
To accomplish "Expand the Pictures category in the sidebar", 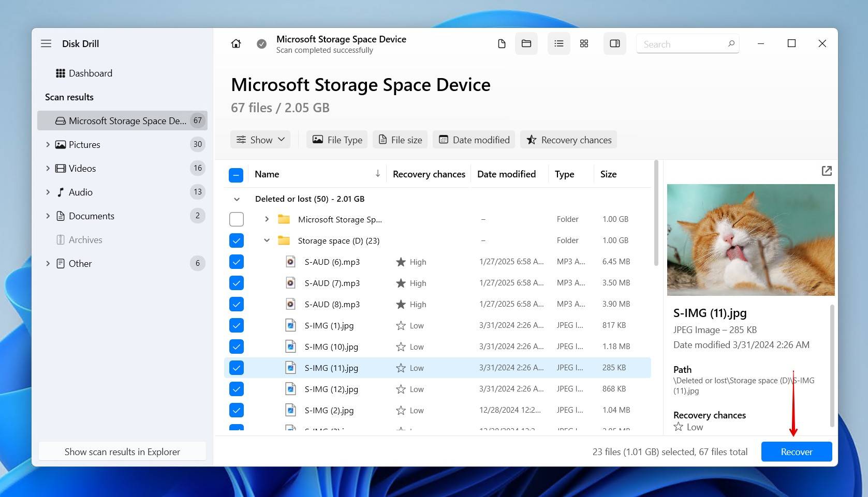I will coord(48,144).
